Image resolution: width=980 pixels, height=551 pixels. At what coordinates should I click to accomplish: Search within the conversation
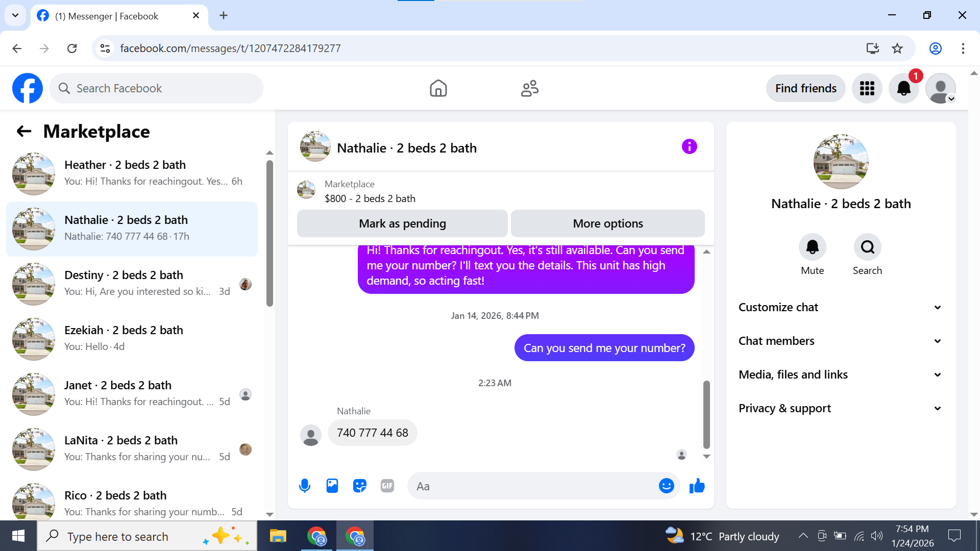[x=867, y=247]
